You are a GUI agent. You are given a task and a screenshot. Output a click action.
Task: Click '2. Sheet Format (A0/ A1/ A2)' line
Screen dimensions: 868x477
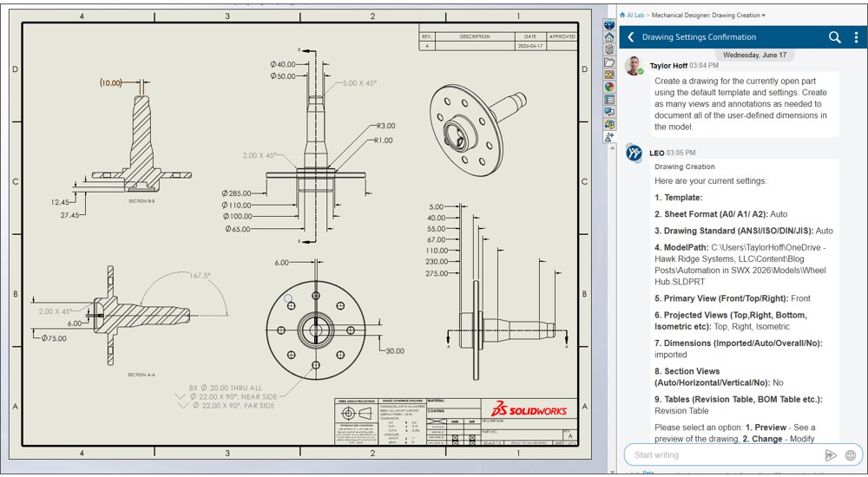click(x=720, y=214)
